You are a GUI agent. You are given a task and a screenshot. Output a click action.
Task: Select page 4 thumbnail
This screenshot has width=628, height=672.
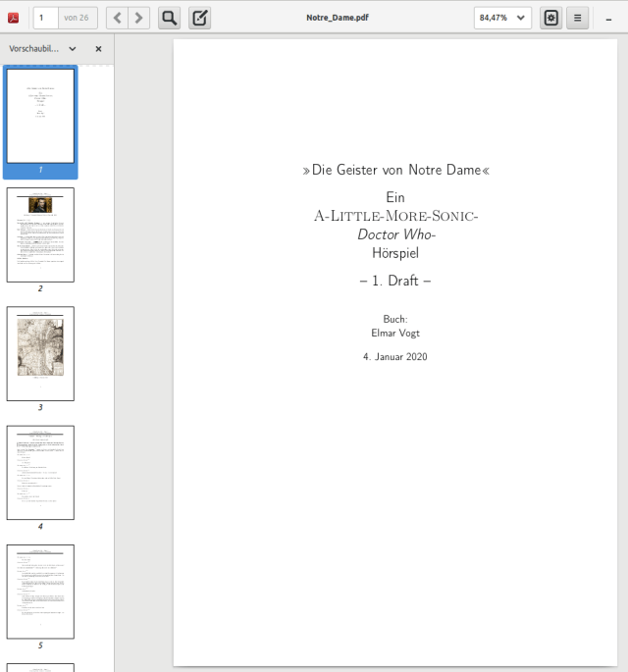click(40, 472)
